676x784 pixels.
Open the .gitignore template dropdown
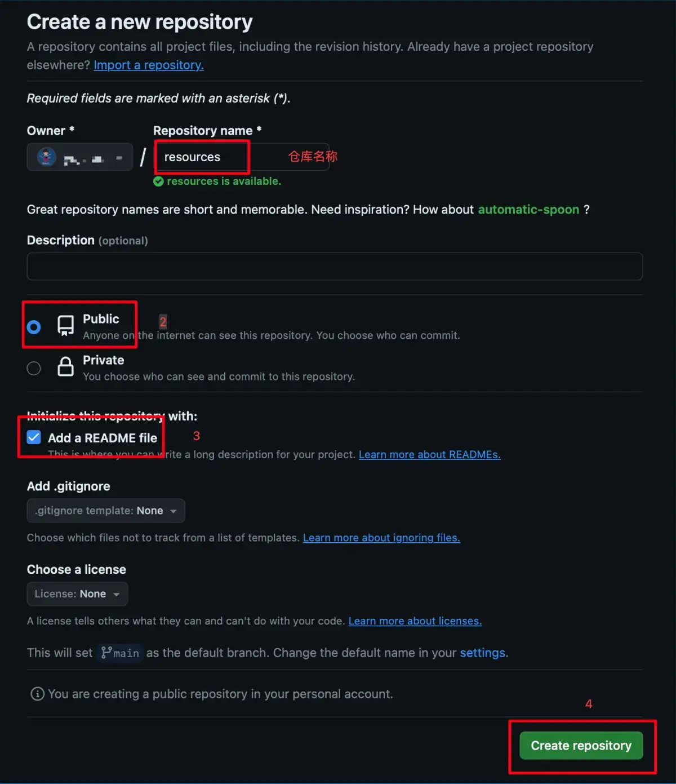[105, 510]
